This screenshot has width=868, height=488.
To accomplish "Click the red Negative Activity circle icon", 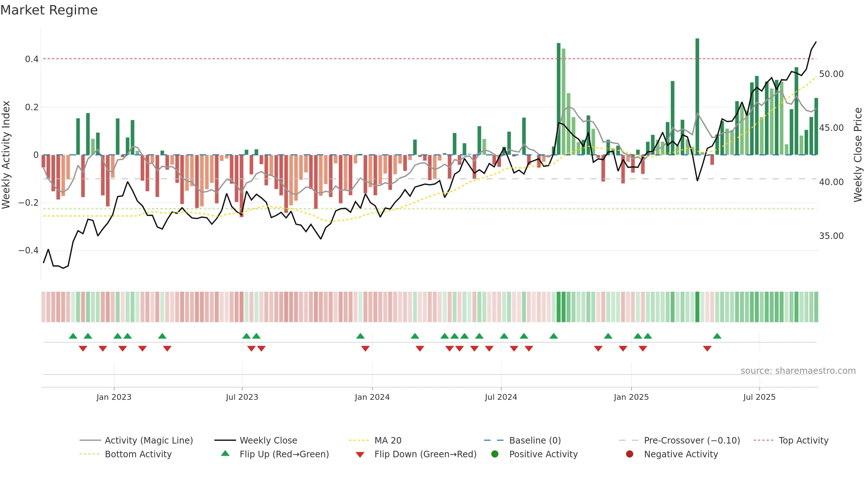I will tap(630, 454).
